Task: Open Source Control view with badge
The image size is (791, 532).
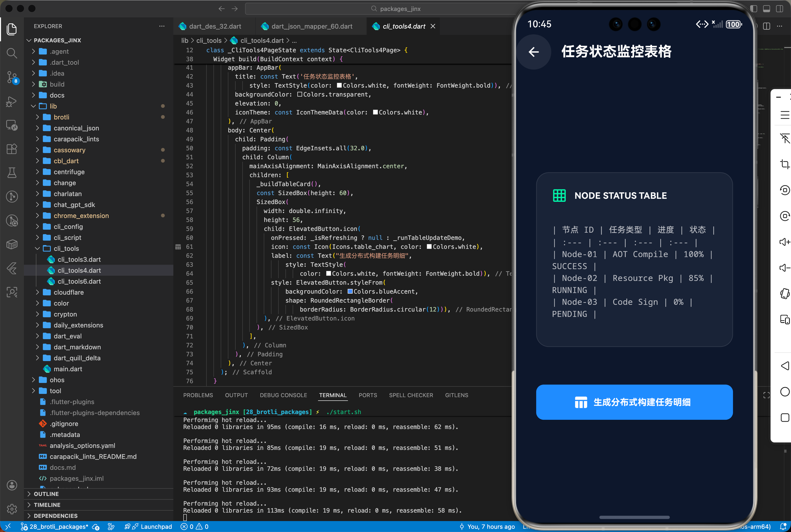Action: tap(12, 77)
